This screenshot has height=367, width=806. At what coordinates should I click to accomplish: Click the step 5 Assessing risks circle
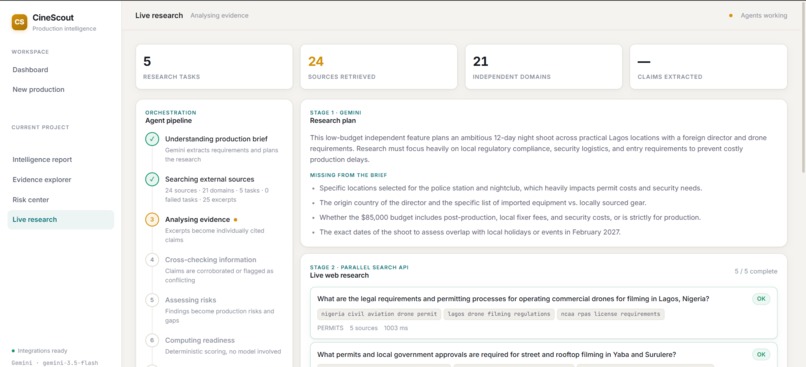click(152, 300)
